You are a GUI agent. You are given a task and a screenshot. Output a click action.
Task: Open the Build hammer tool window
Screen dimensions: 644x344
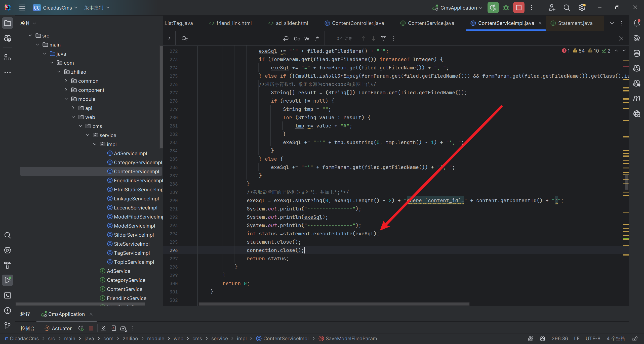pyautogui.click(x=8, y=265)
